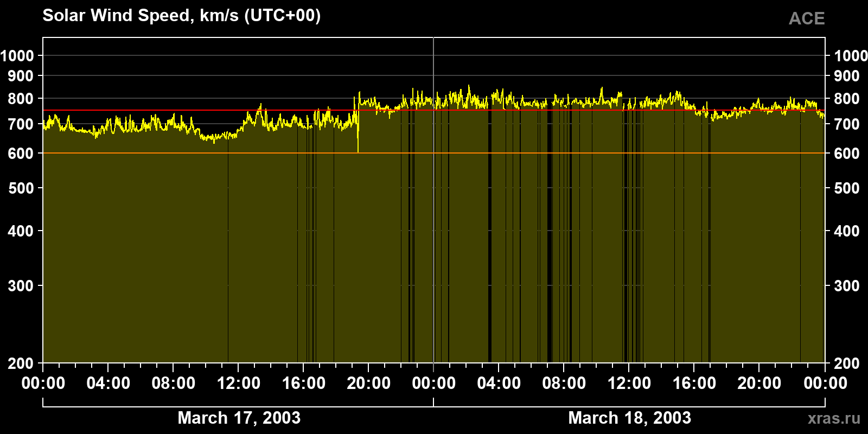
Task: Select the 300 label on the right axis
Action: (x=847, y=285)
